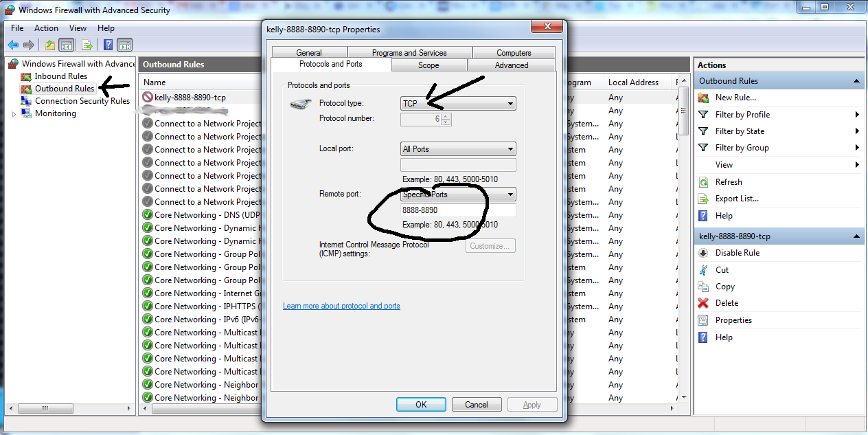
Task: Click the Filter by Profile funnel icon
Action: [x=703, y=114]
